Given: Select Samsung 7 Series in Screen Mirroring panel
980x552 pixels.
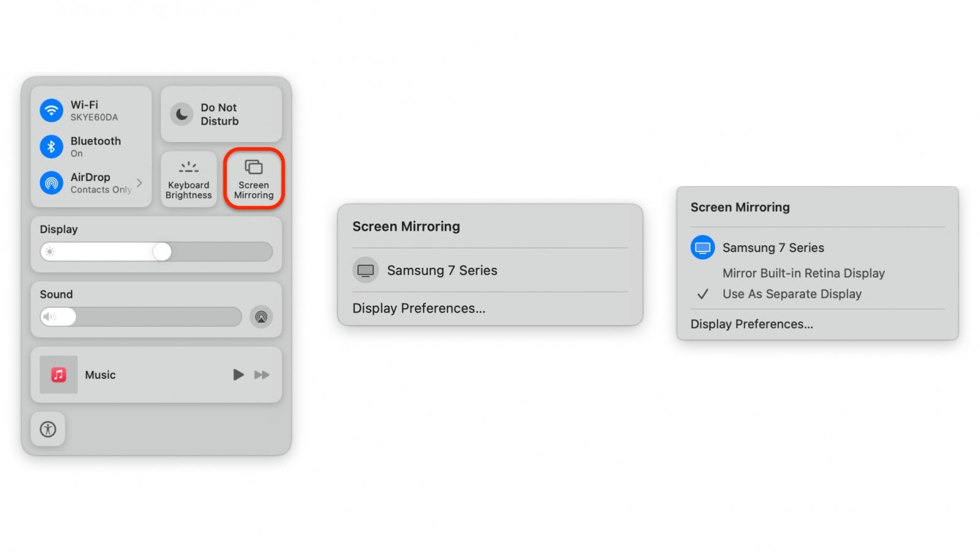Looking at the screenshot, I should 442,270.
